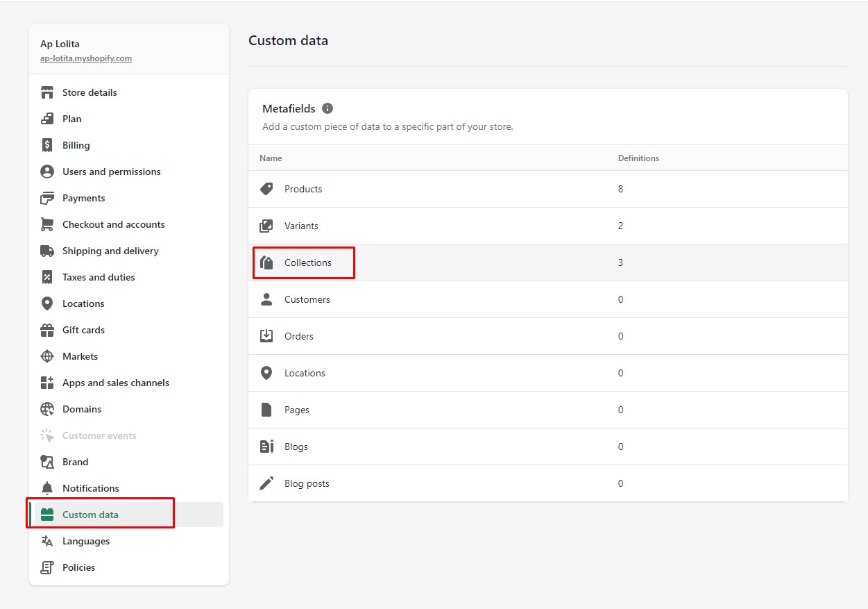Image resolution: width=868 pixels, height=609 pixels.
Task: Click the Billing dollar icon in sidebar
Action: tap(47, 145)
